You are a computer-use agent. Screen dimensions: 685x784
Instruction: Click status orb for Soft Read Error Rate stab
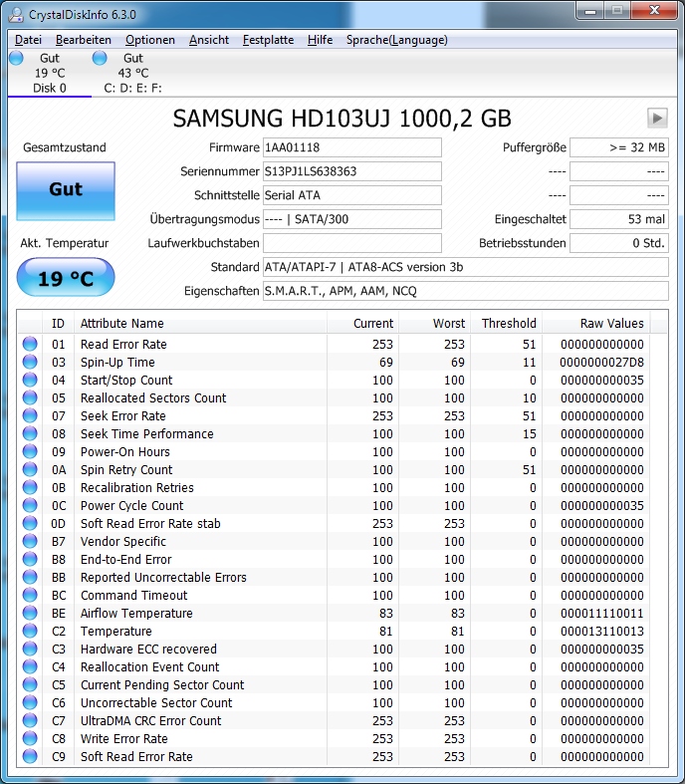point(30,523)
